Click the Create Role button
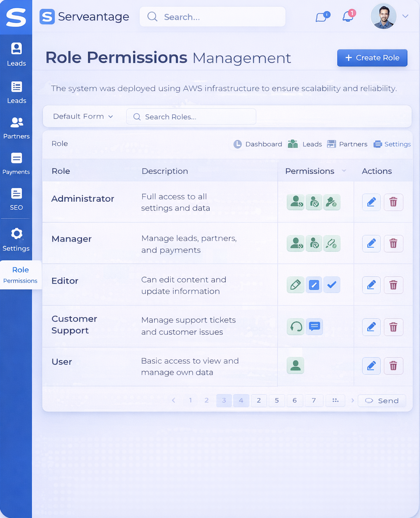420x518 pixels. (x=372, y=58)
